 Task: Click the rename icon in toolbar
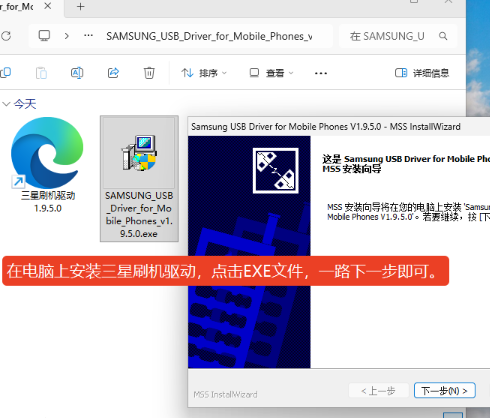(x=77, y=73)
